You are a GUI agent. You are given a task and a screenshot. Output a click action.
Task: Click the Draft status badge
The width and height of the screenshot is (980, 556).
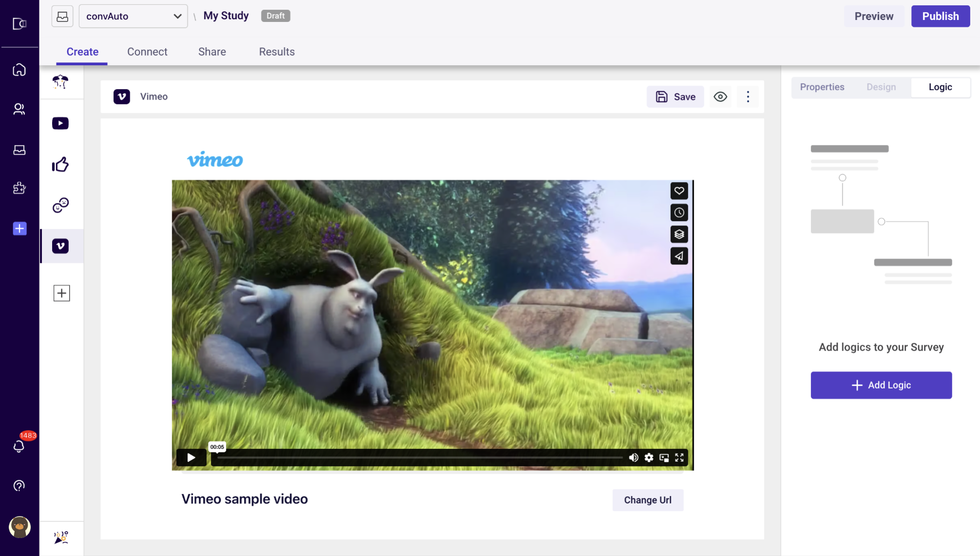click(x=276, y=16)
